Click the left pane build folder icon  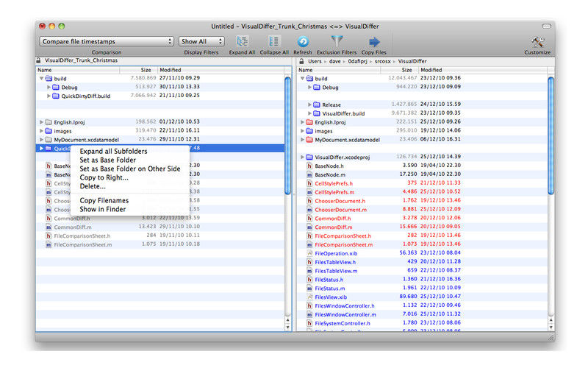point(49,79)
